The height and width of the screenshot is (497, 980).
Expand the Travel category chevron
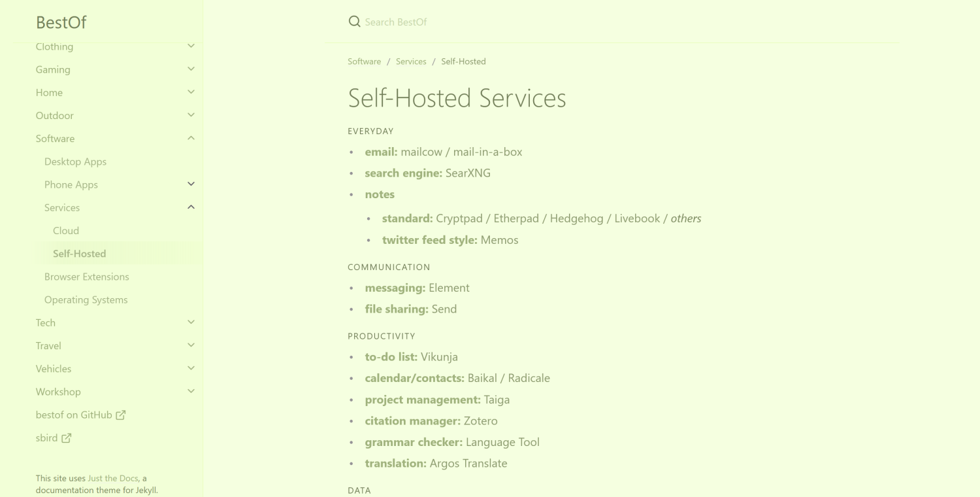[x=191, y=345]
